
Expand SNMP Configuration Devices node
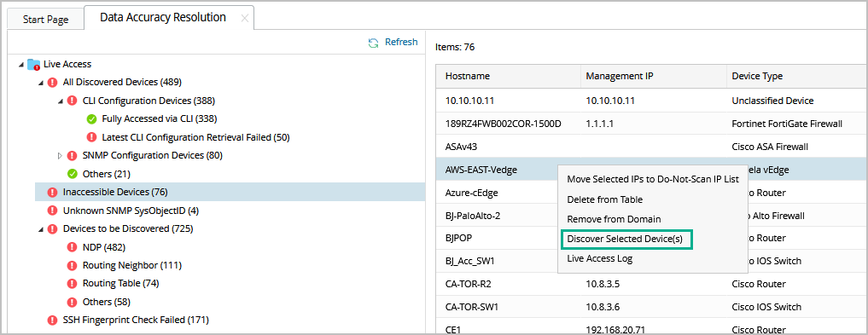(61, 156)
